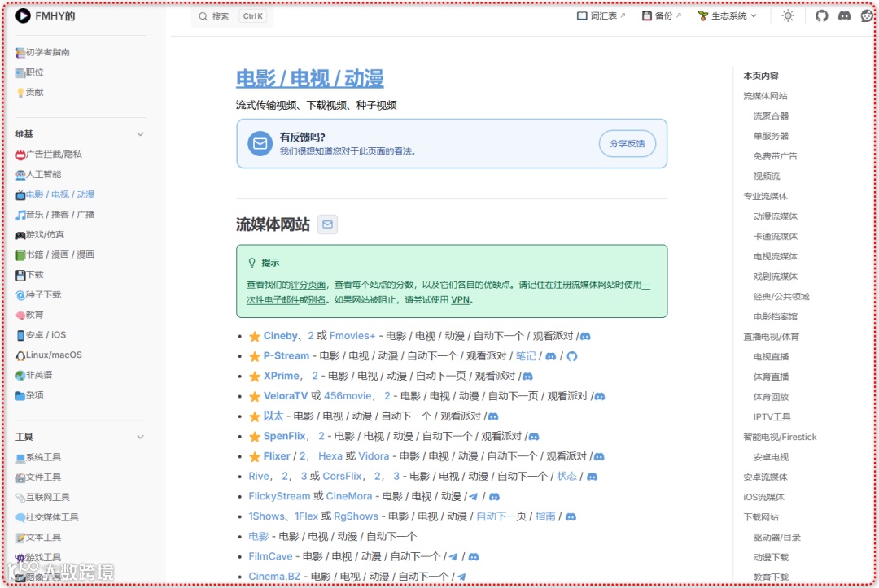Click the FMHY logo icon

[x=23, y=15]
